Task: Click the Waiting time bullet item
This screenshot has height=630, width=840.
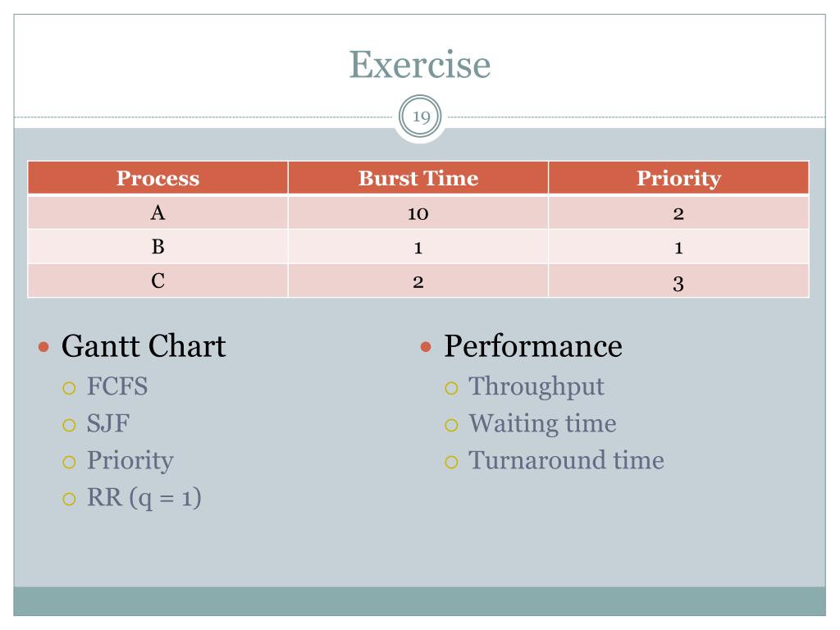Action: (543, 424)
